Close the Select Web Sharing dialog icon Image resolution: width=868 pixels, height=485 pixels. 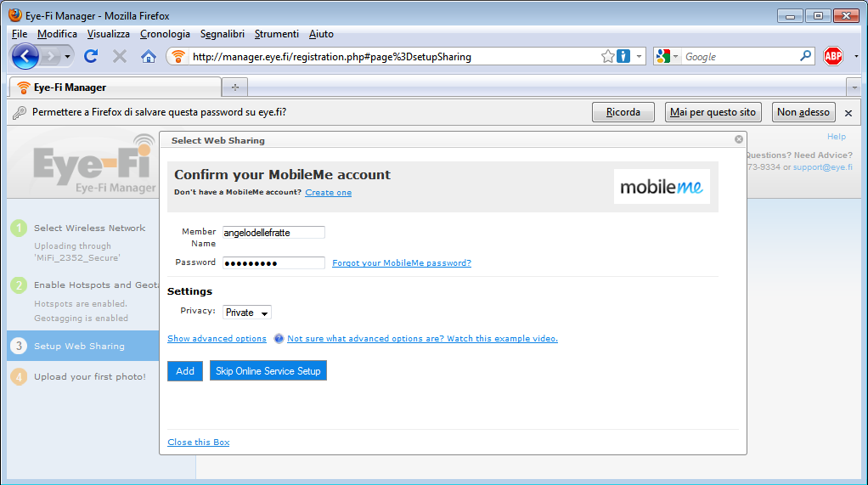pos(738,139)
